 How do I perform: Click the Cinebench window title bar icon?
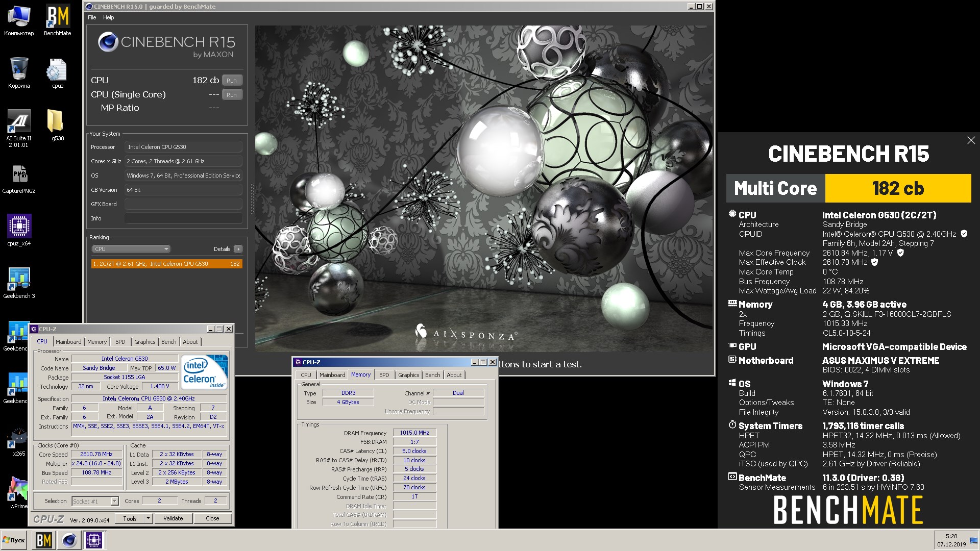(89, 7)
